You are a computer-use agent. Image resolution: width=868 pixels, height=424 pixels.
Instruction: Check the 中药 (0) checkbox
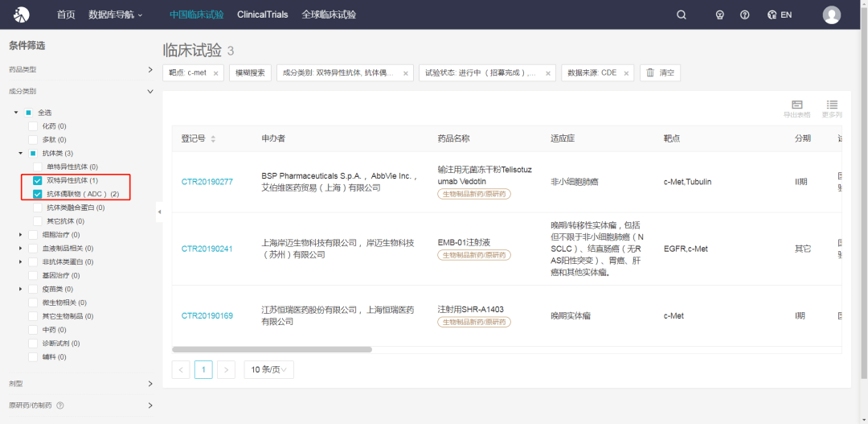pos(33,330)
